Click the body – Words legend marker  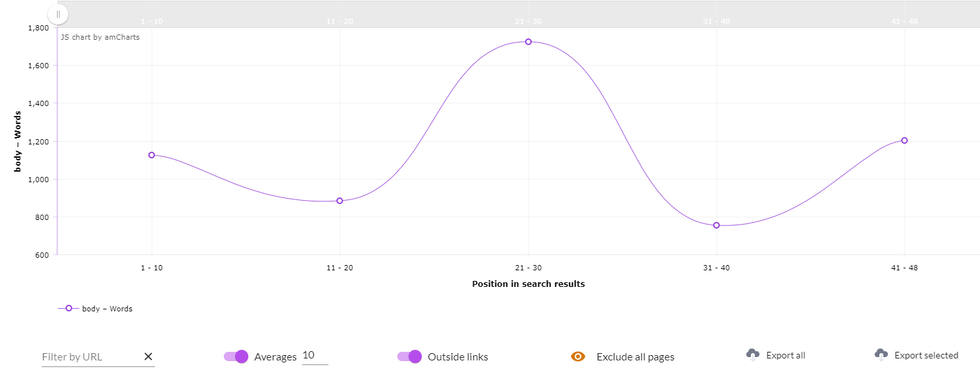click(69, 308)
